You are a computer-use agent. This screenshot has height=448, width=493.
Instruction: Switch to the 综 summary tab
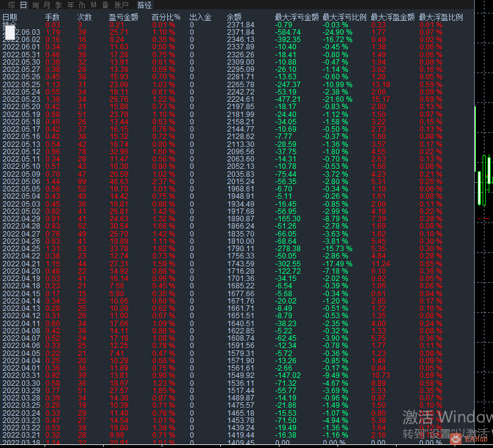point(12,5)
